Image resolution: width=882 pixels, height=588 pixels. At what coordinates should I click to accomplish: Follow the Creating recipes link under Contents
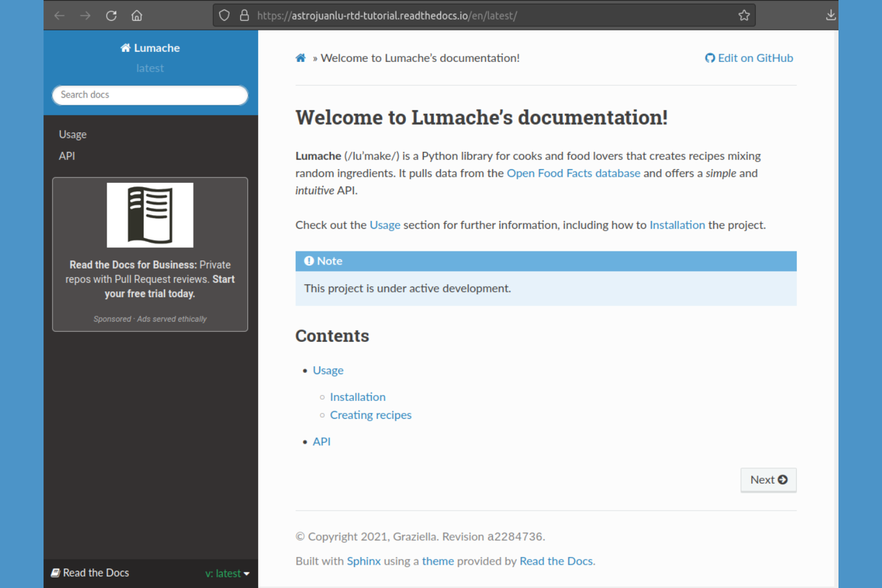pos(371,415)
